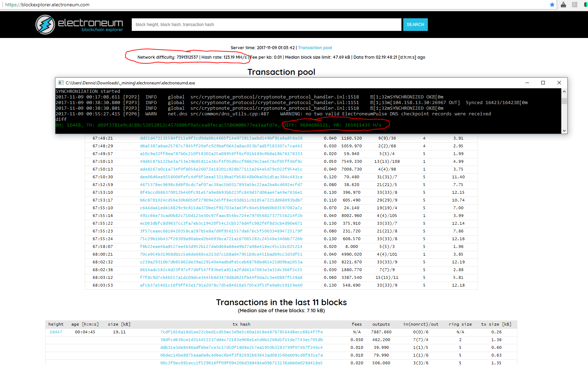Open transaction hash ddb31e3de8486adf
588x365 pixels.
242,347
